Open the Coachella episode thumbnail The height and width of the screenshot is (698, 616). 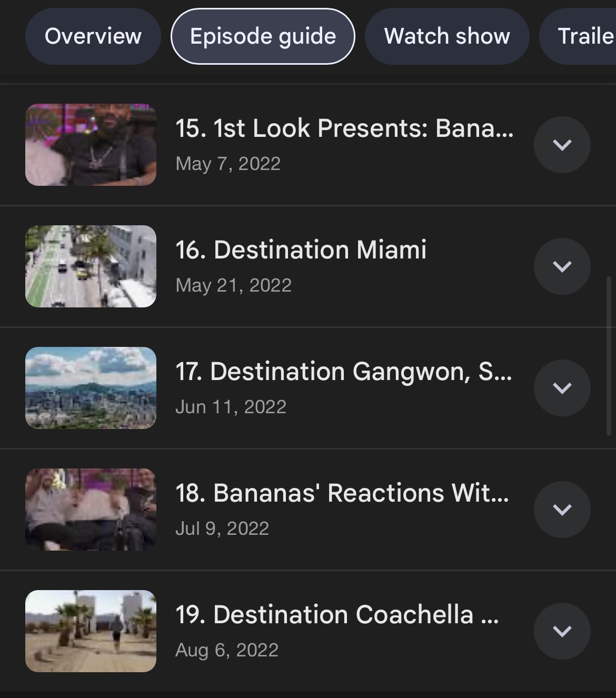91,631
